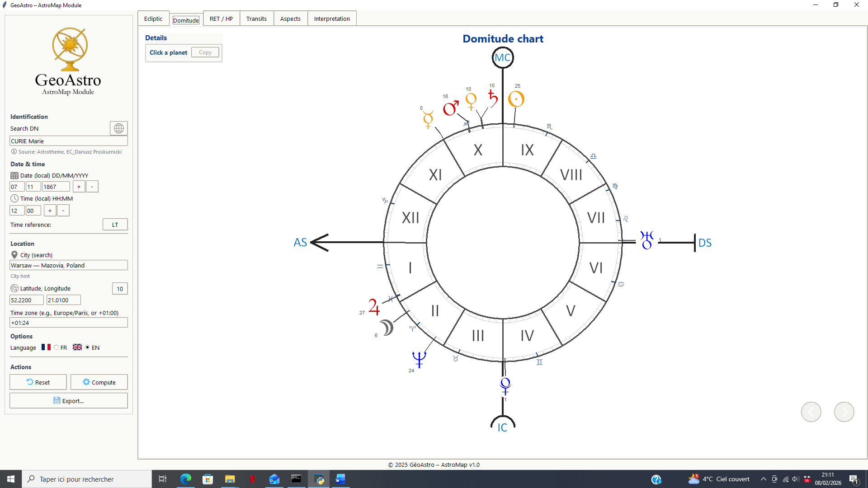This screenshot has width=868, height=488.
Task: Decrease the time with the minus button
Action: click(x=63, y=211)
